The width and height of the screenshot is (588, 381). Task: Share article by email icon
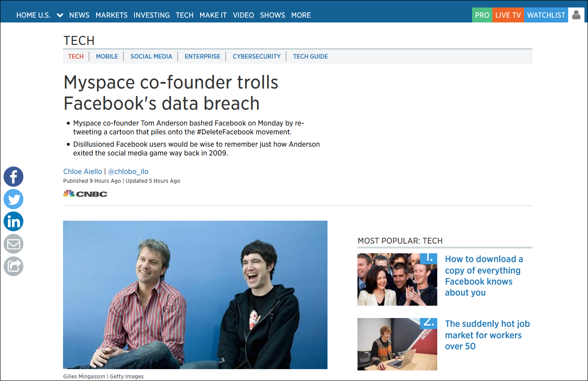[14, 244]
